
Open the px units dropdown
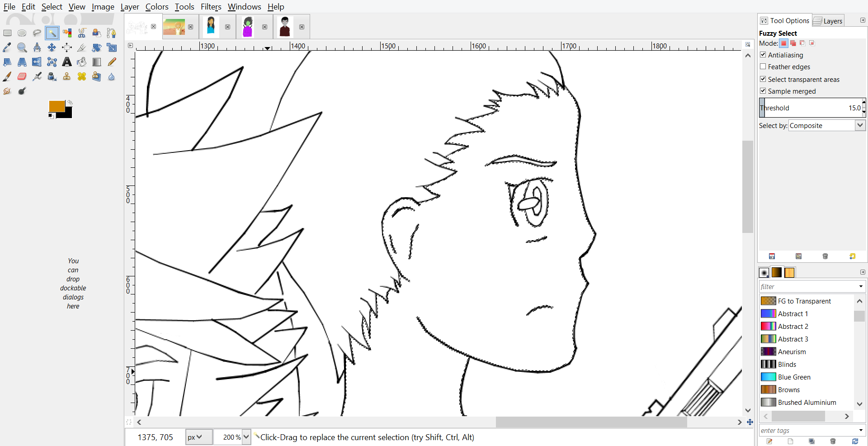198,437
